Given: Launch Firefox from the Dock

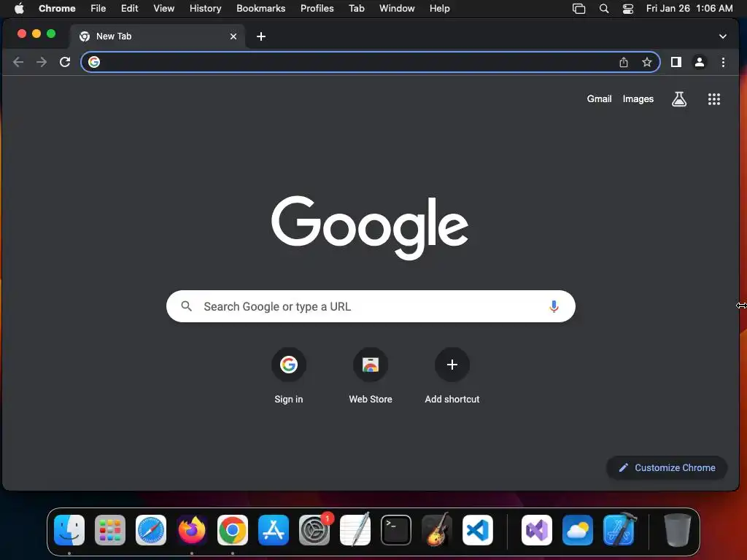Looking at the screenshot, I should coord(192,530).
